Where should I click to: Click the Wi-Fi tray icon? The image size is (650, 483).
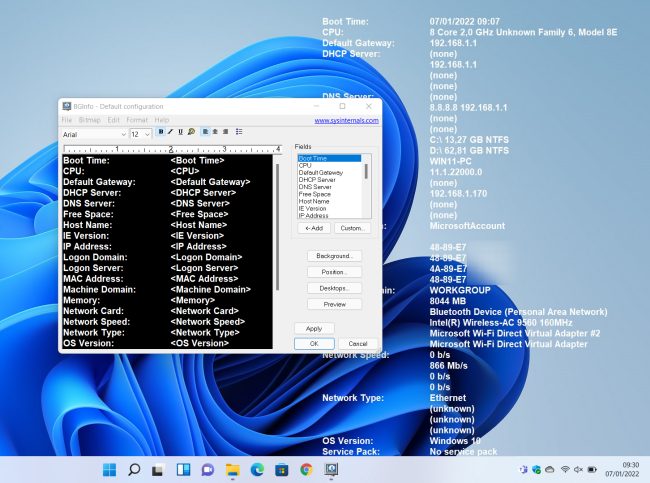(565, 470)
